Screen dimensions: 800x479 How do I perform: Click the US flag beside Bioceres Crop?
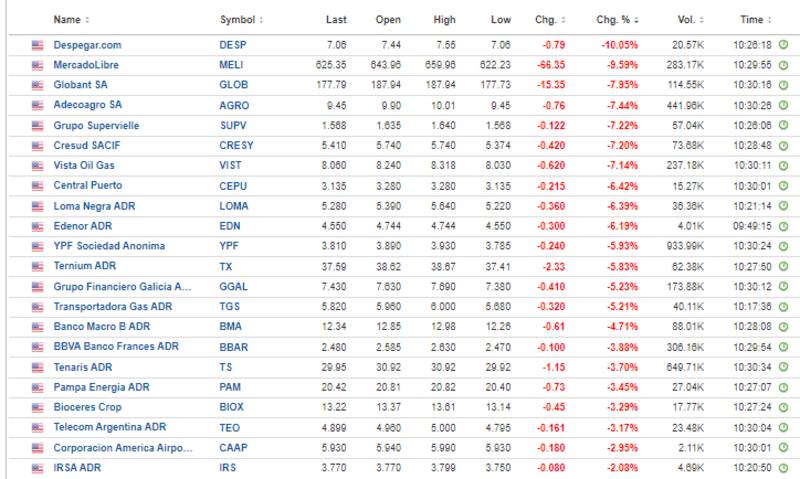tap(38, 408)
